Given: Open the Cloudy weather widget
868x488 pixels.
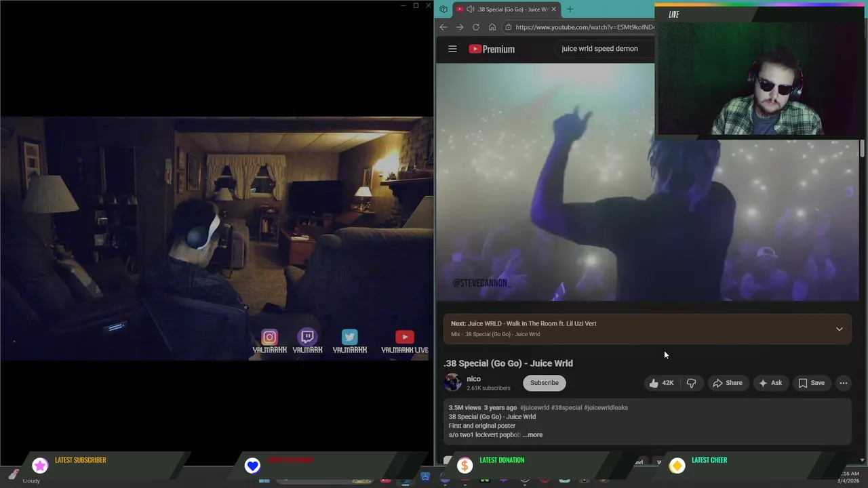Looking at the screenshot, I should coord(24,478).
